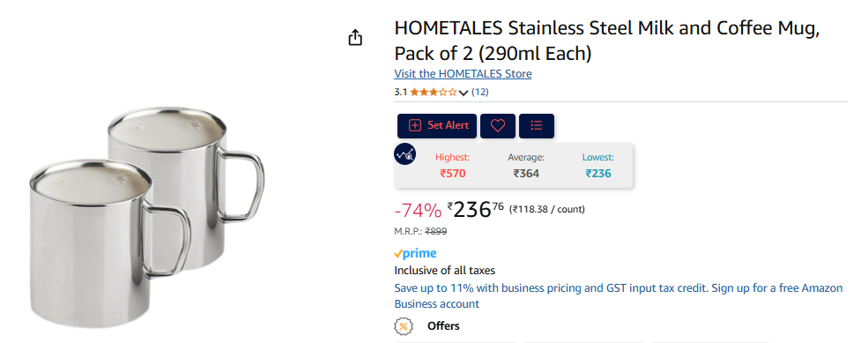This screenshot has height=343, width=868.
Task: Click the Prime checkmark logo
Action: point(415,253)
